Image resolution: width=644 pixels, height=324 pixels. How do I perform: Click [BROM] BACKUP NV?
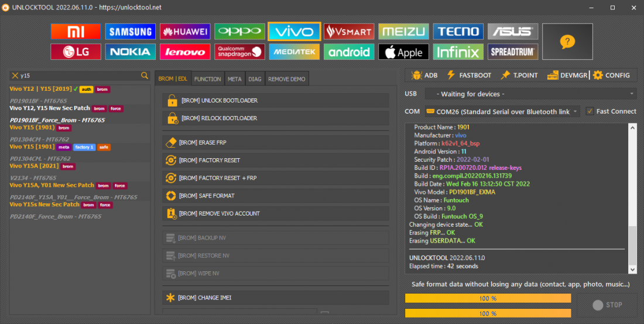[x=275, y=238]
